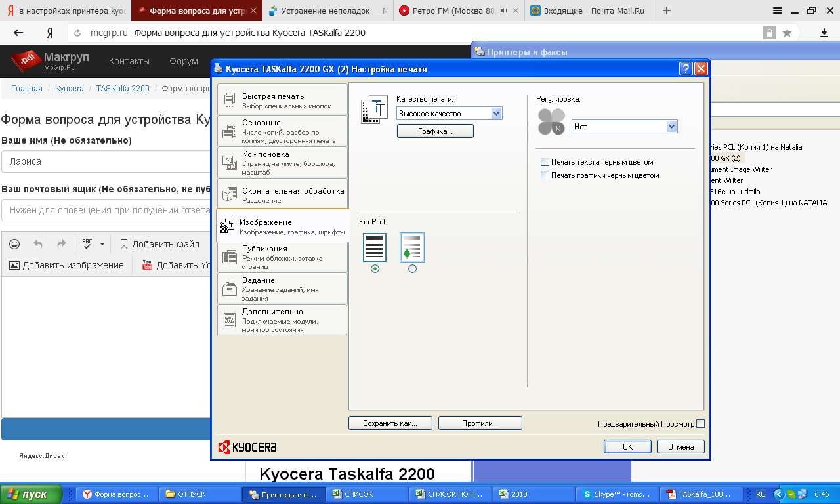Toggle the Предварительный Просмотр checkbox
The image size is (840, 504).
[701, 424]
